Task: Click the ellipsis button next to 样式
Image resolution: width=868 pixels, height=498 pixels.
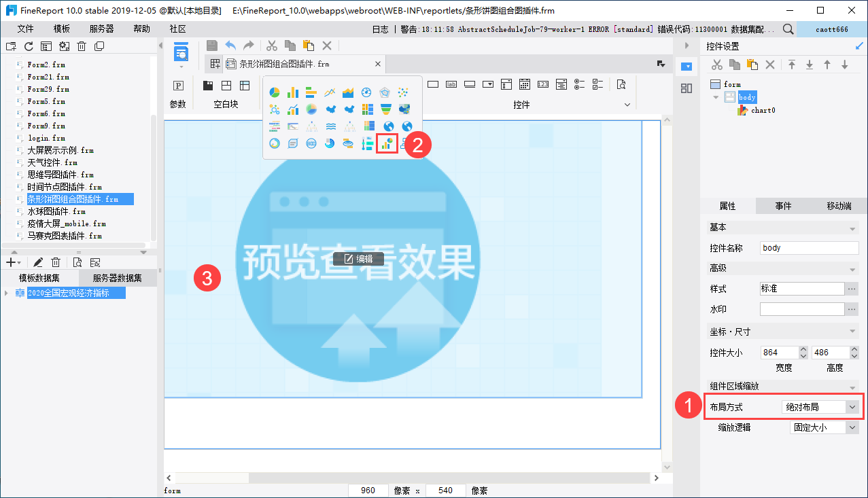Action: pyautogui.click(x=852, y=289)
